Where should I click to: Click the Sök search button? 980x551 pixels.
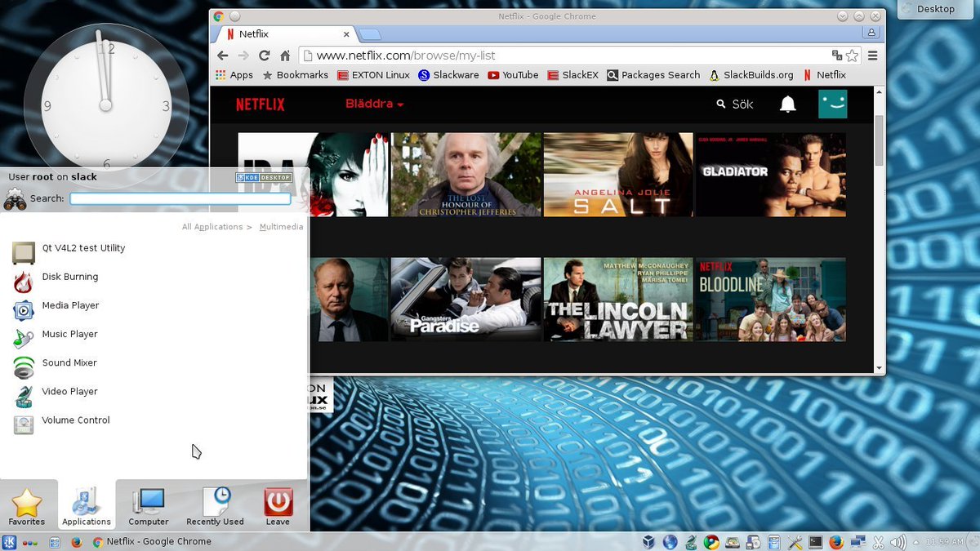(x=734, y=104)
